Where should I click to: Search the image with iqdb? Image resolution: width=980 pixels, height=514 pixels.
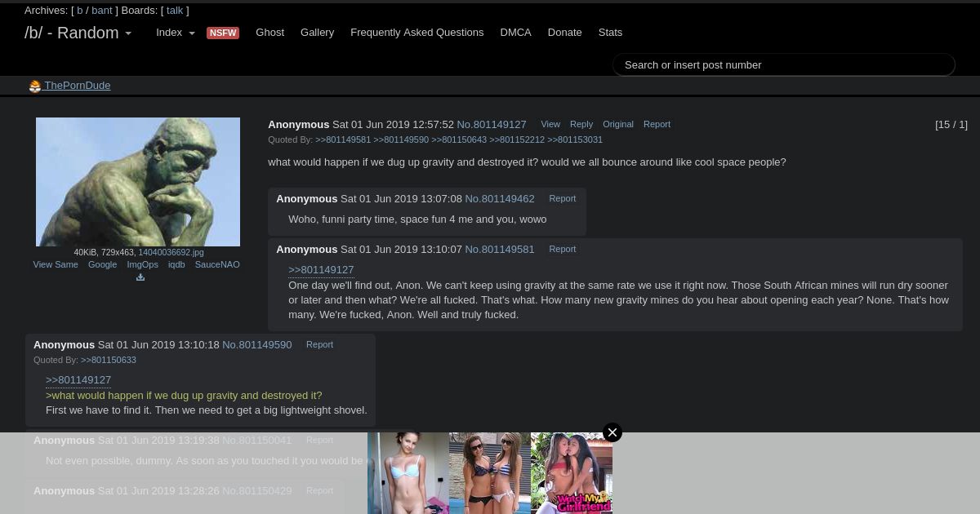(x=176, y=264)
